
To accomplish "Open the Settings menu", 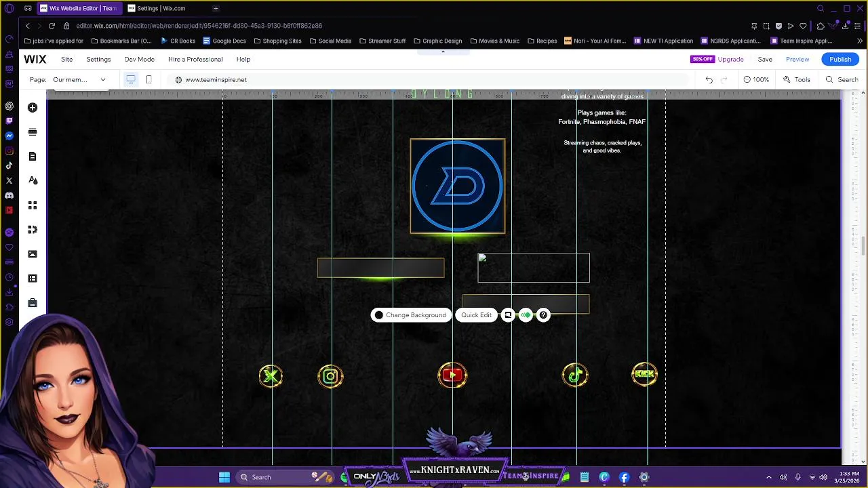I will pos(98,60).
